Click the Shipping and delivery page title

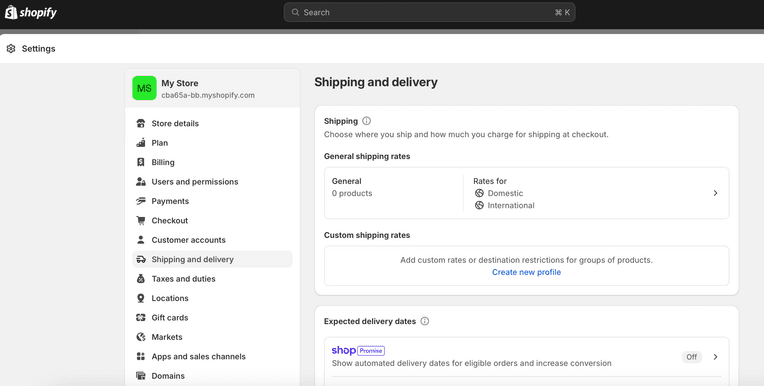376,82
